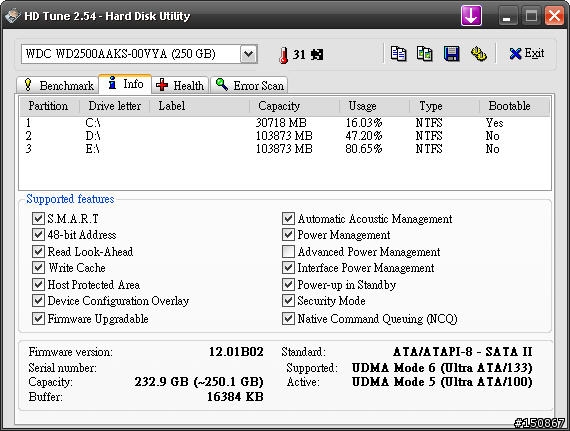The width and height of the screenshot is (570, 431).
Task: Toggle Interface Power Management checkbox
Action: click(x=288, y=267)
